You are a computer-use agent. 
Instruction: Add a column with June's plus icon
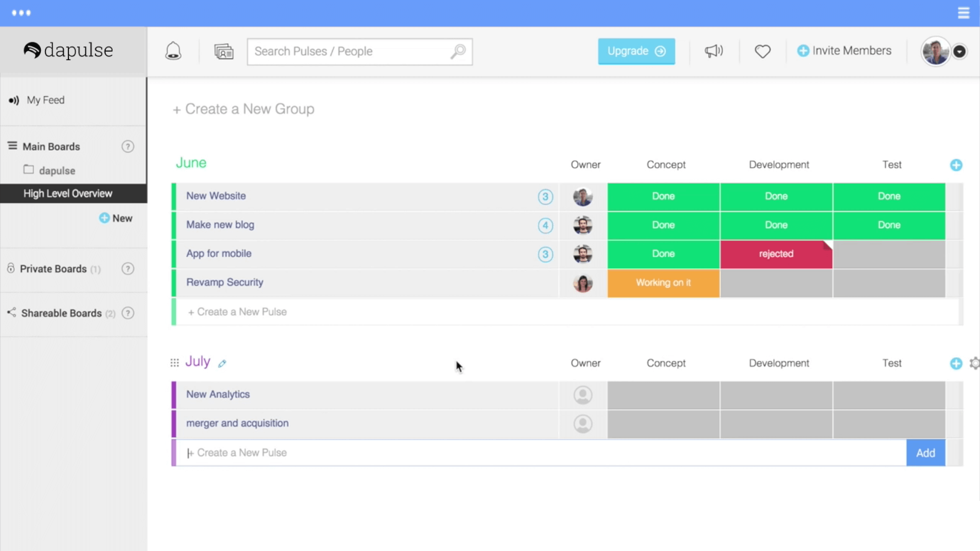click(x=956, y=165)
